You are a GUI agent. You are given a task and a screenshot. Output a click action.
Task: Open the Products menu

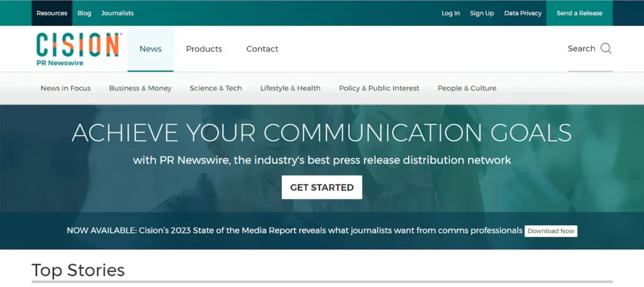click(x=204, y=49)
